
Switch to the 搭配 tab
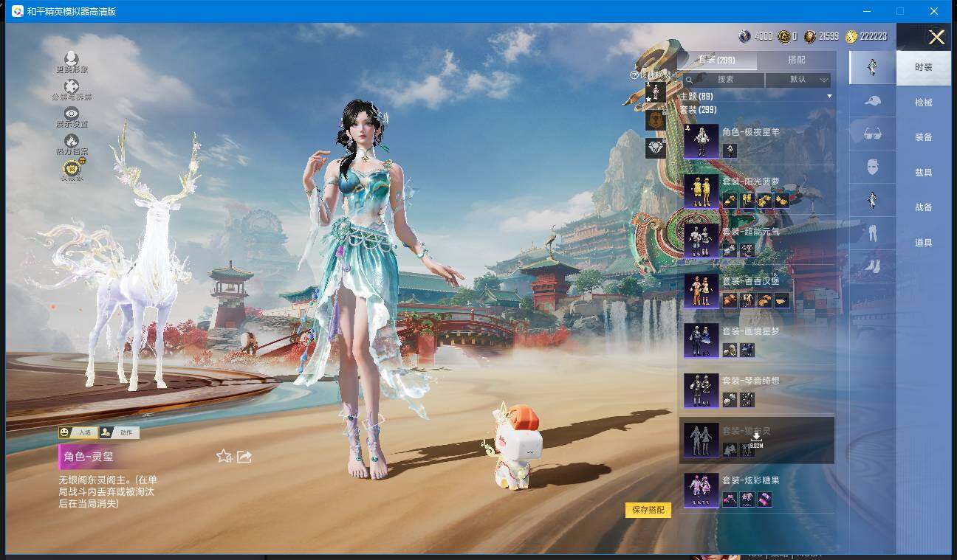coord(797,60)
